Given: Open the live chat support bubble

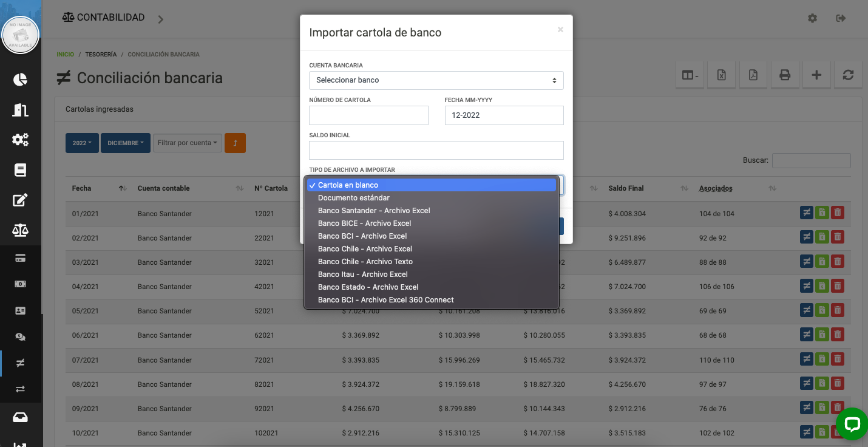Looking at the screenshot, I should [852, 423].
